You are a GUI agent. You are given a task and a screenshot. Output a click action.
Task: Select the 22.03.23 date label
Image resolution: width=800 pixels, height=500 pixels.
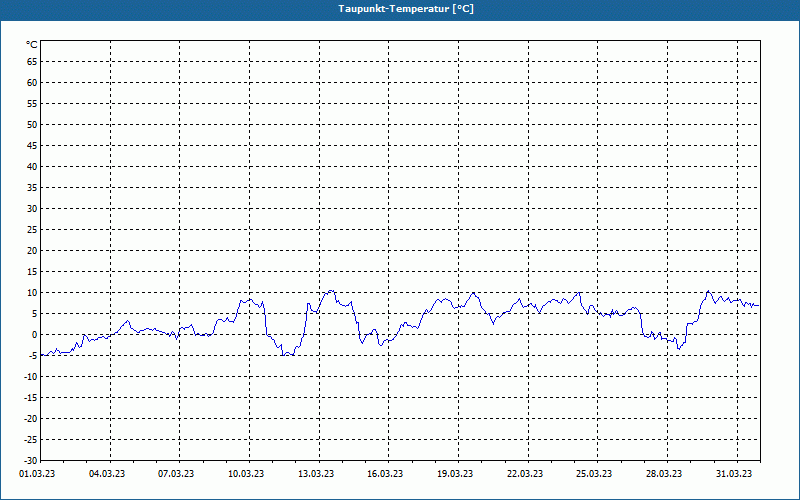(525, 473)
